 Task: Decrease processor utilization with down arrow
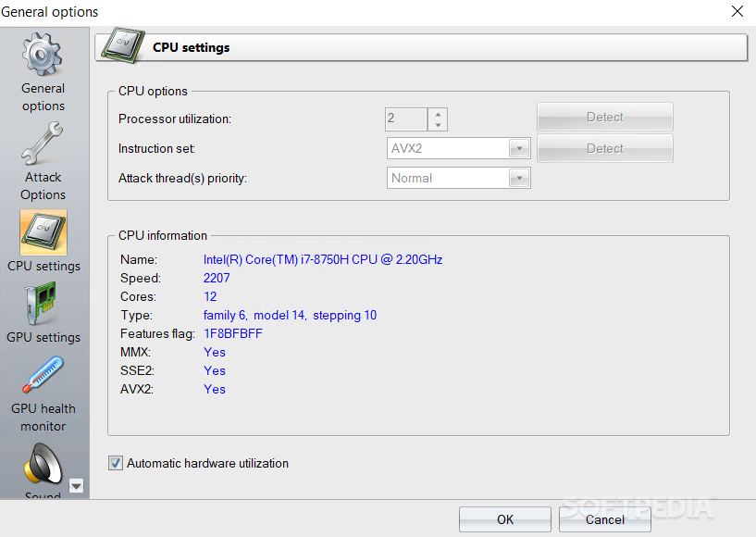(x=438, y=125)
